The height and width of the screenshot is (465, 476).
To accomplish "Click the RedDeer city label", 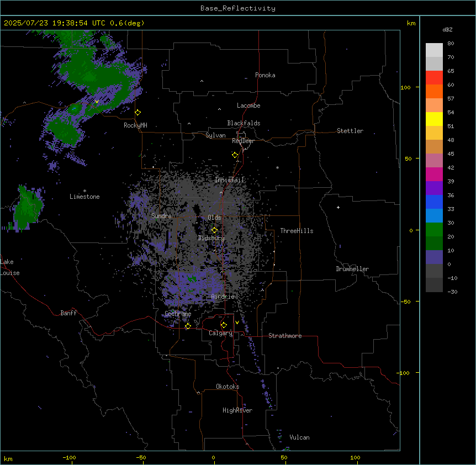I will (243, 141).
